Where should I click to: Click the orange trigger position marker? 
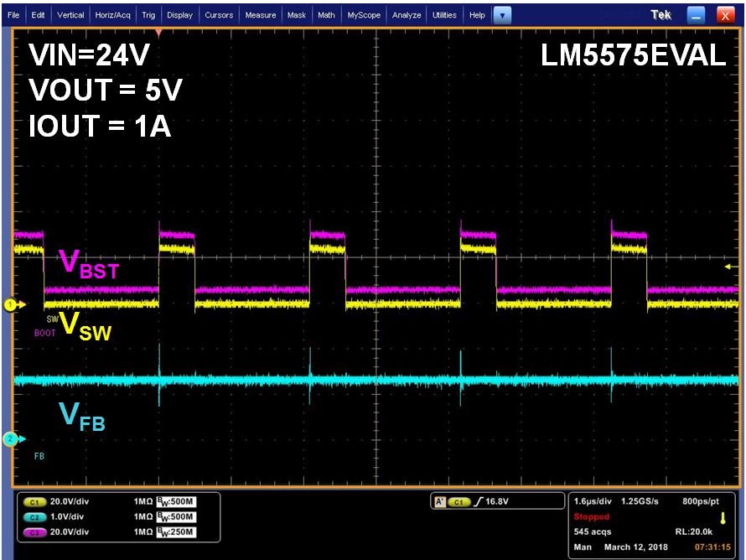click(x=159, y=33)
